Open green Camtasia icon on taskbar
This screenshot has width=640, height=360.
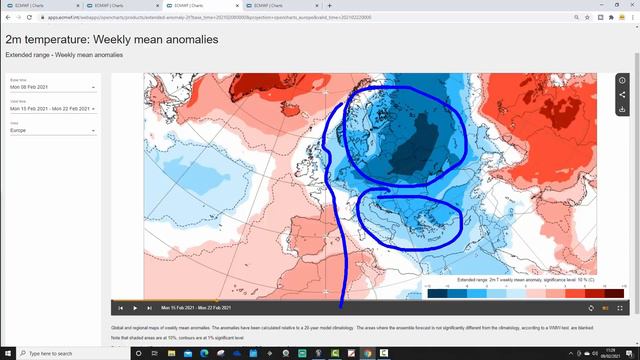[x=335, y=353]
